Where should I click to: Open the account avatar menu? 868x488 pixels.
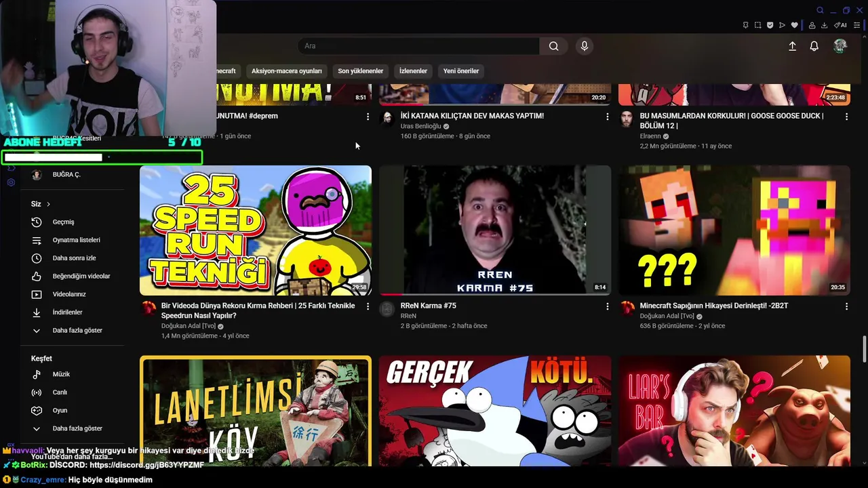tap(840, 46)
